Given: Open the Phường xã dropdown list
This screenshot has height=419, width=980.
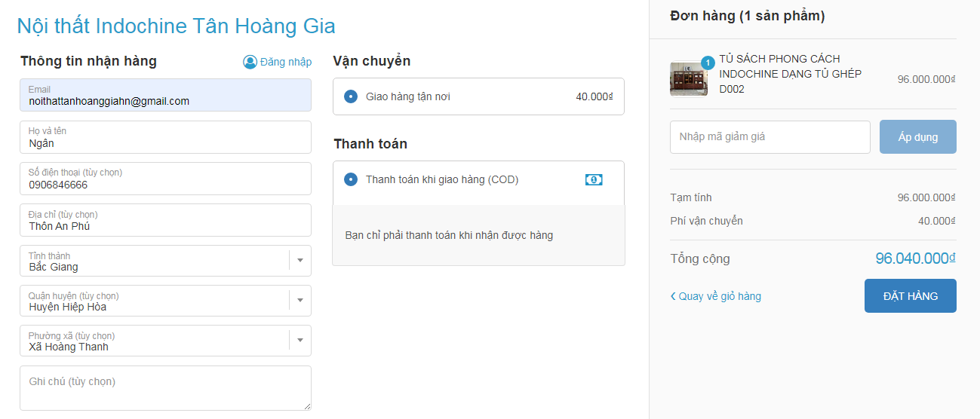Looking at the screenshot, I should [300, 340].
